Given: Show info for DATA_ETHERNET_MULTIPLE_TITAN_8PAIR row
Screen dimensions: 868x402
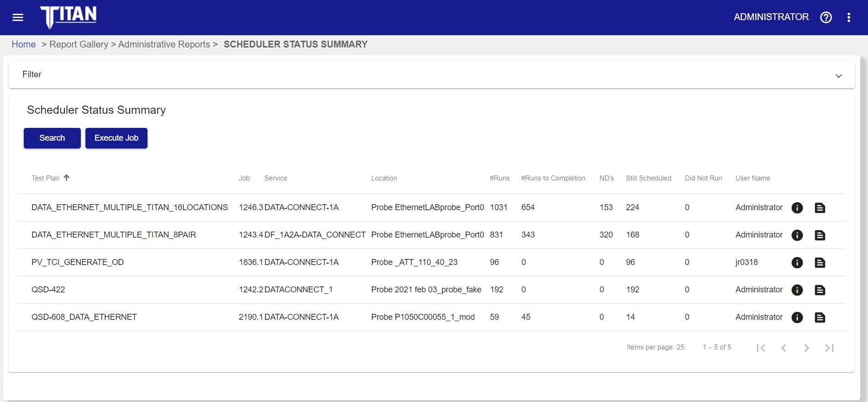Looking at the screenshot, I should point(797,235).
